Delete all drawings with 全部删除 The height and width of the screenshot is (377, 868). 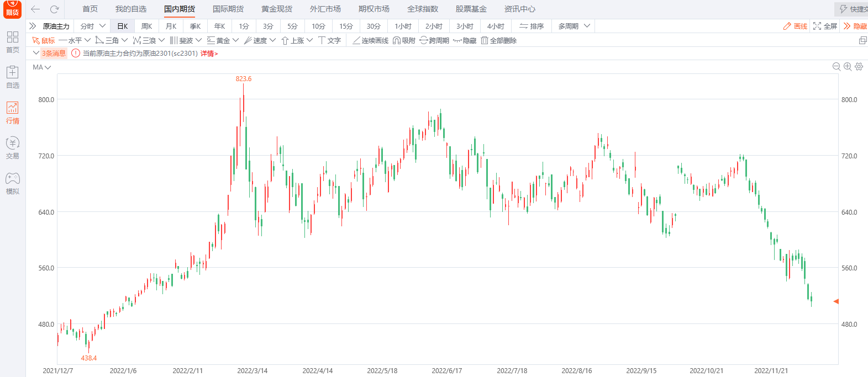click(498, 40)
